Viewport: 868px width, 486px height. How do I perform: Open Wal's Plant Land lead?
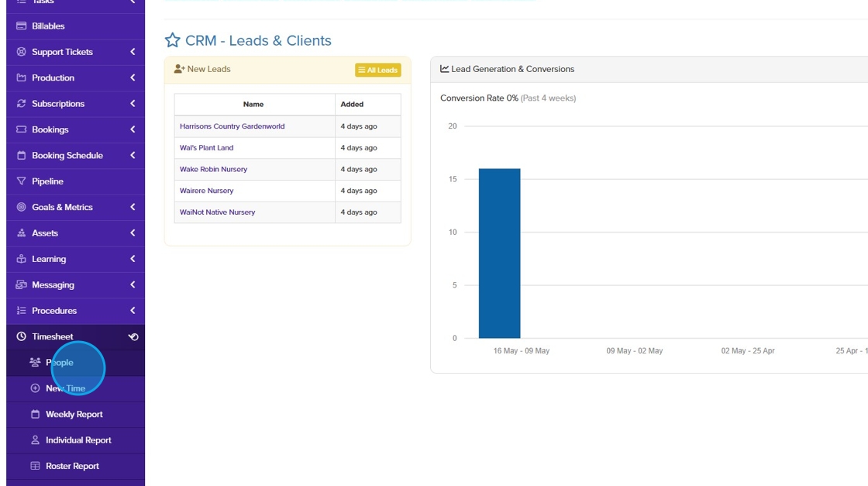(206, 148)
